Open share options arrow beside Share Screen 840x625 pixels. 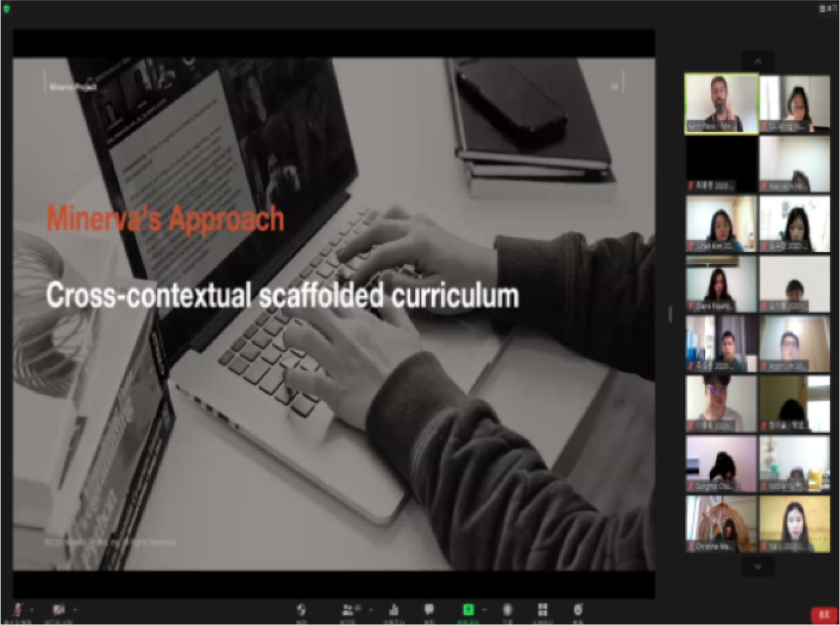tap(484, 610)
